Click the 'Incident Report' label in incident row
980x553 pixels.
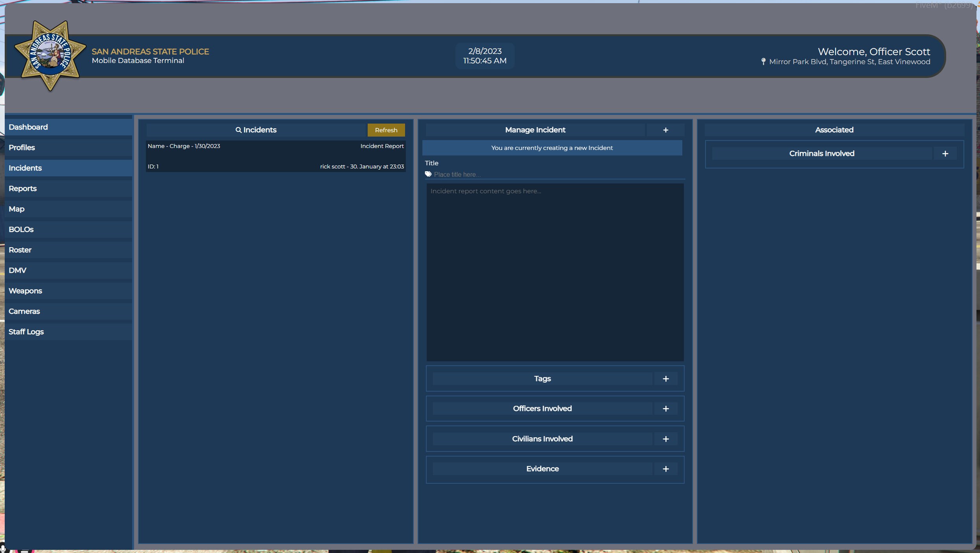pos(382,146)
